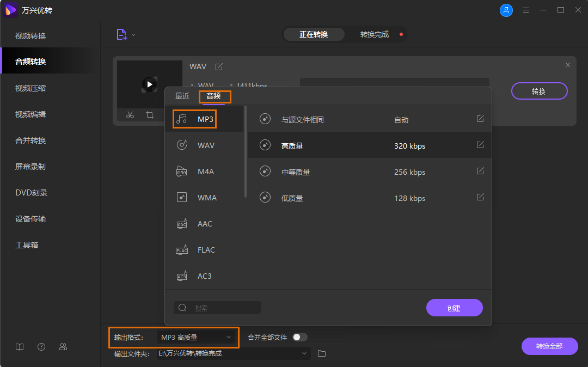Click the 转换全部 button

point(549,346)
